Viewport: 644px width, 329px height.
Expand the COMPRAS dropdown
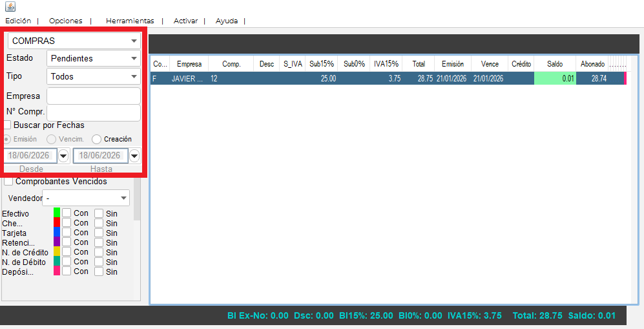coord(74,41)
